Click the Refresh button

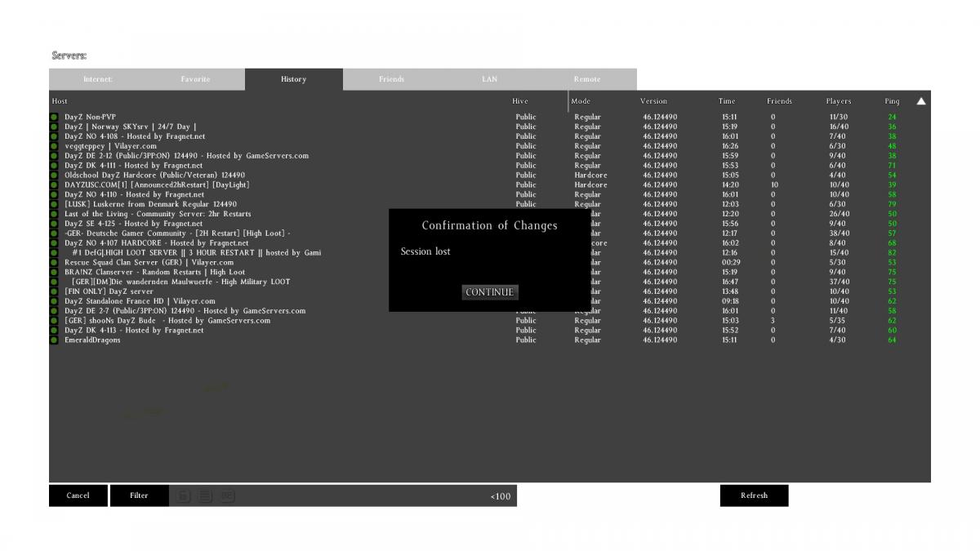(x=754, y=495)
